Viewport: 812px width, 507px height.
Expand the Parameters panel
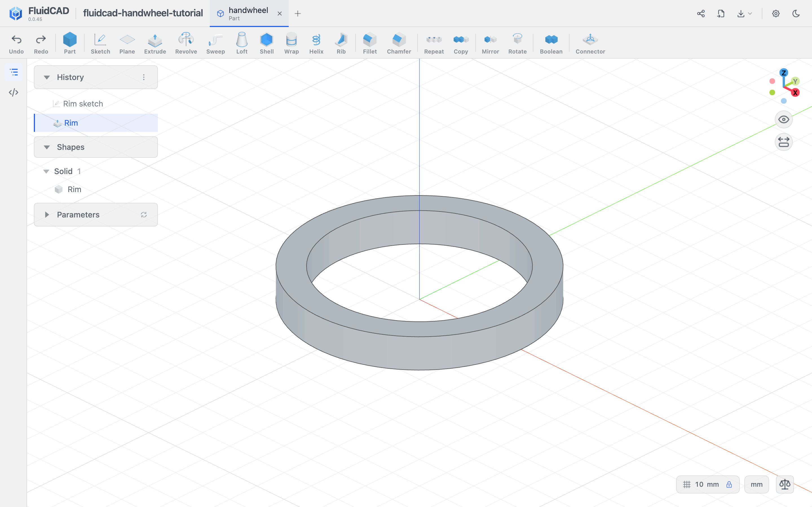point(47,215)
